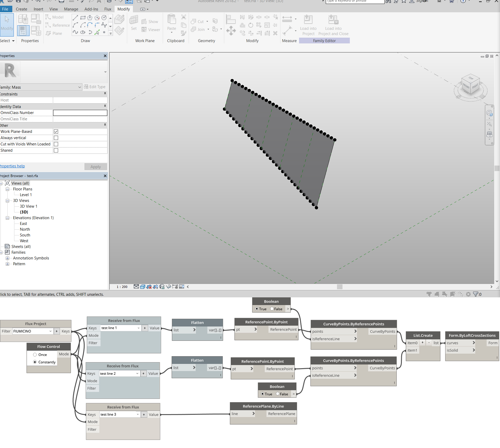Open the FIUMICINO filter dropdown
This screenshot has width=500, height=448.
(50, 331)
